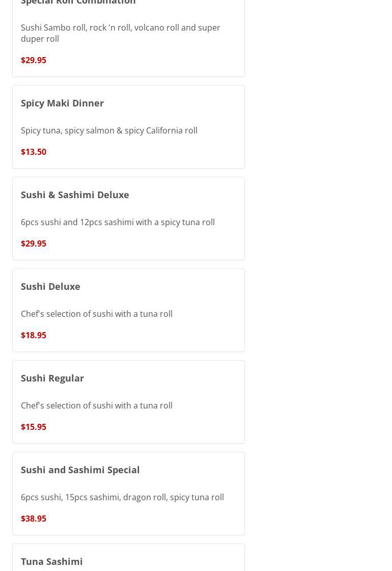
Task: Select the Sushi & Sashimi Deluxe title
Action: [75, 195]
